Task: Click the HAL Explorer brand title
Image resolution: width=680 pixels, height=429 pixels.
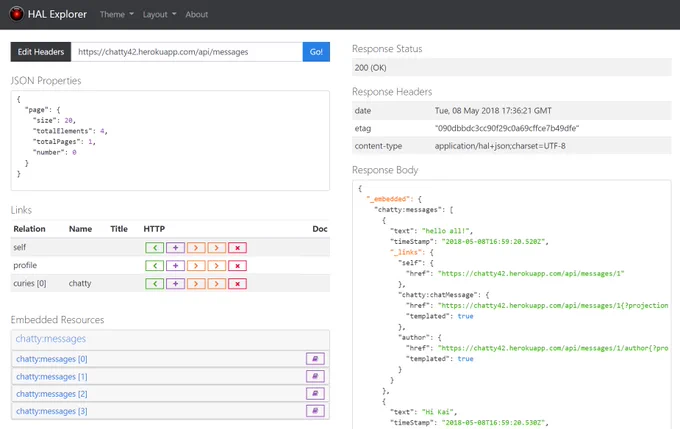Action: (x=57, y=14)
